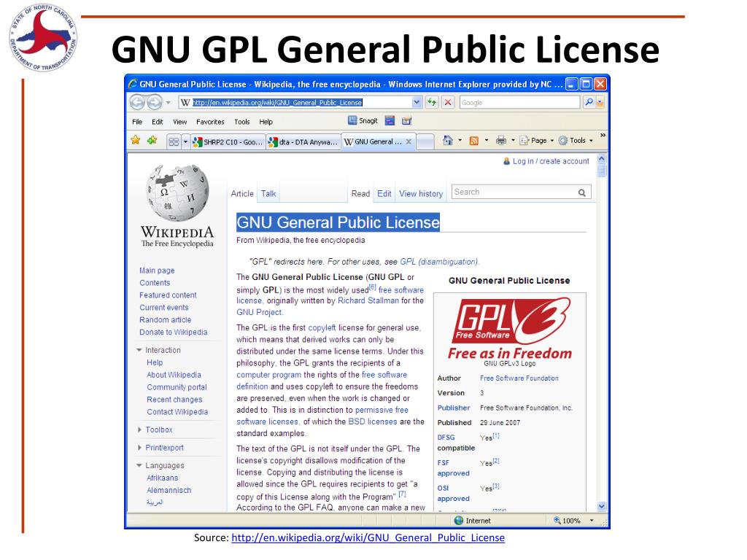747x560 pixels.
Task: Close the GNU General browser tab
Action: coord(409,142)
